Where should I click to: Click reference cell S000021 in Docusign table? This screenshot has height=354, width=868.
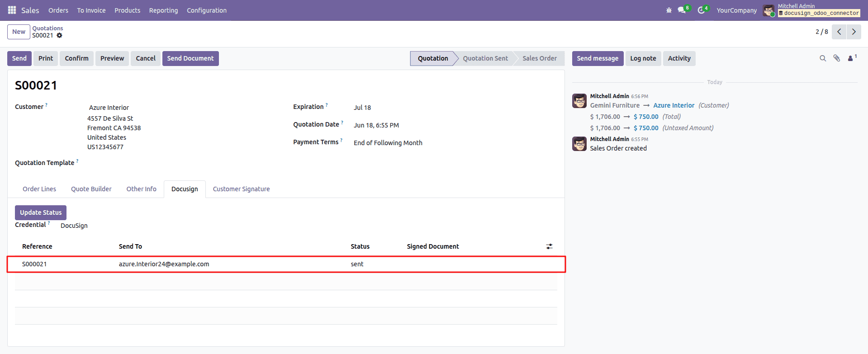34,264
